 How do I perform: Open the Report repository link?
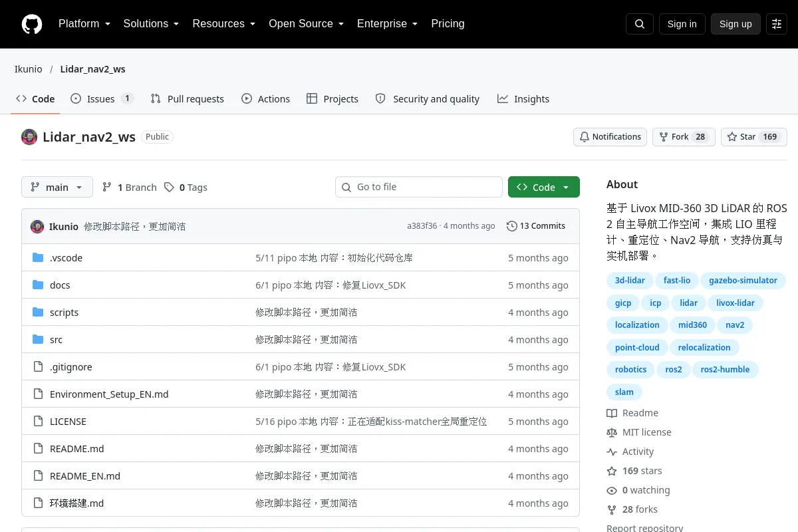click(644, 528)
